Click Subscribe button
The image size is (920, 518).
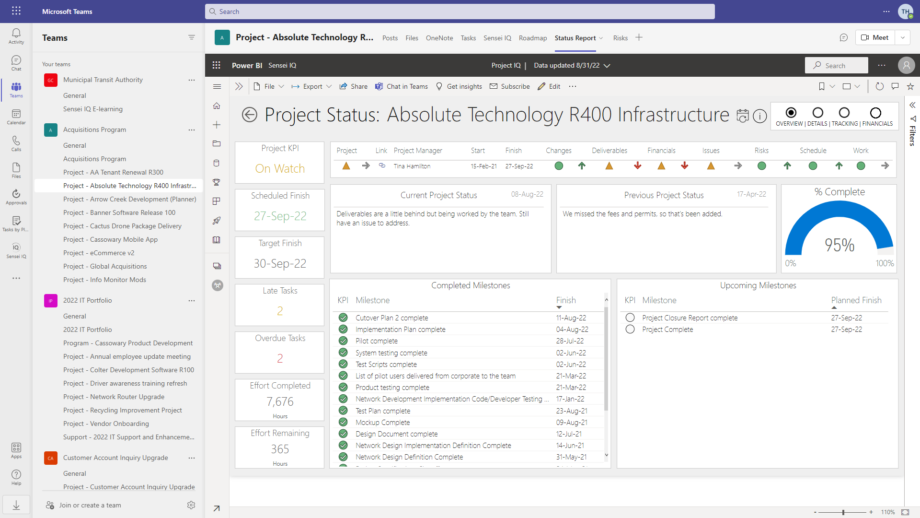point(509,86)
